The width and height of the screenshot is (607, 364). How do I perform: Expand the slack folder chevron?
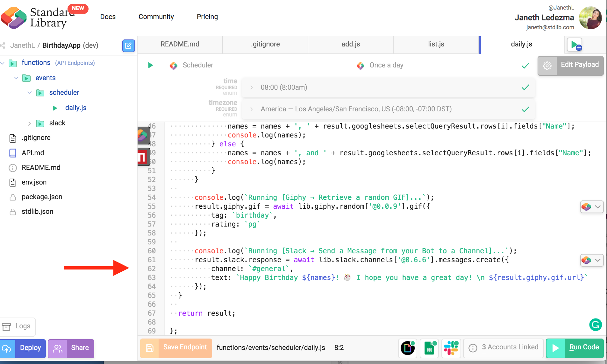[x=30, y=123]
